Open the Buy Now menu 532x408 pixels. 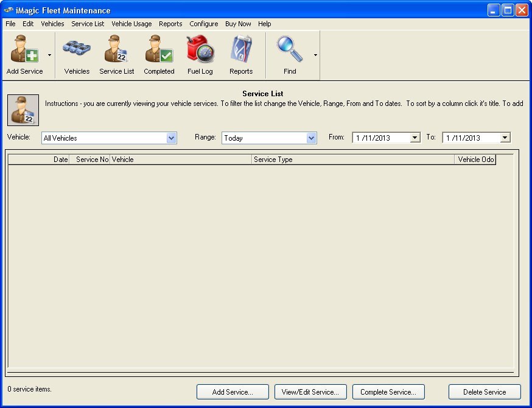(238, 24)
